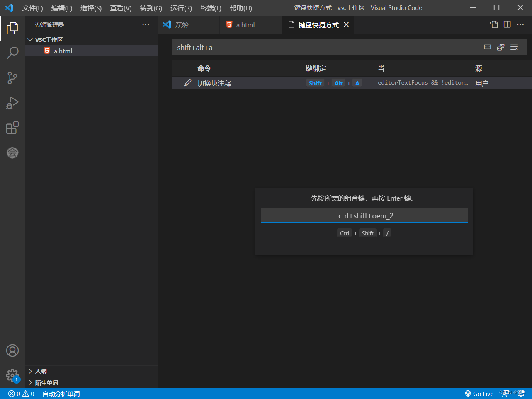Open Explorer panel more actions (…)

(146, 25)
